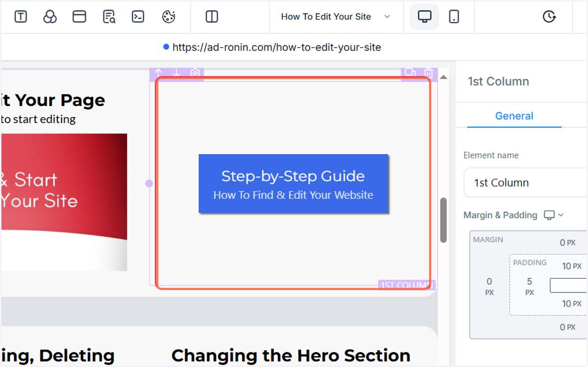Viewport: 588px width, 367px height.
Task: Click the '1st Column' panel title
Action: tap(498, 81)
